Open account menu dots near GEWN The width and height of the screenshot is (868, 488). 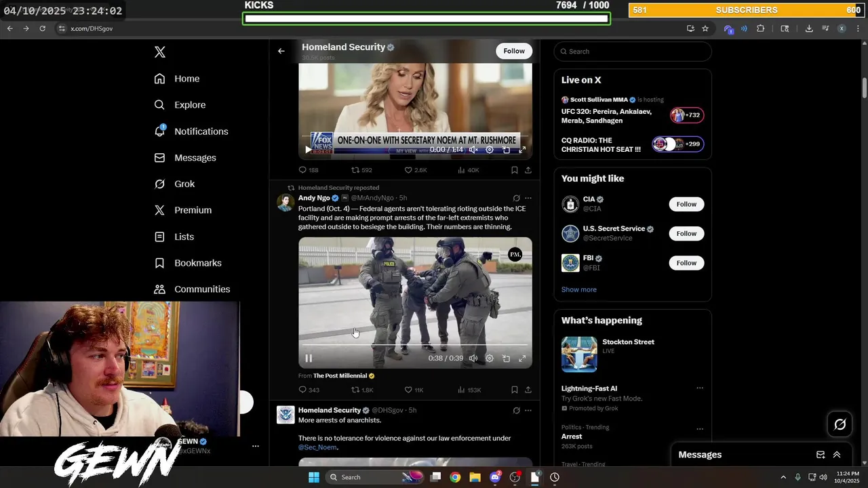256,446
